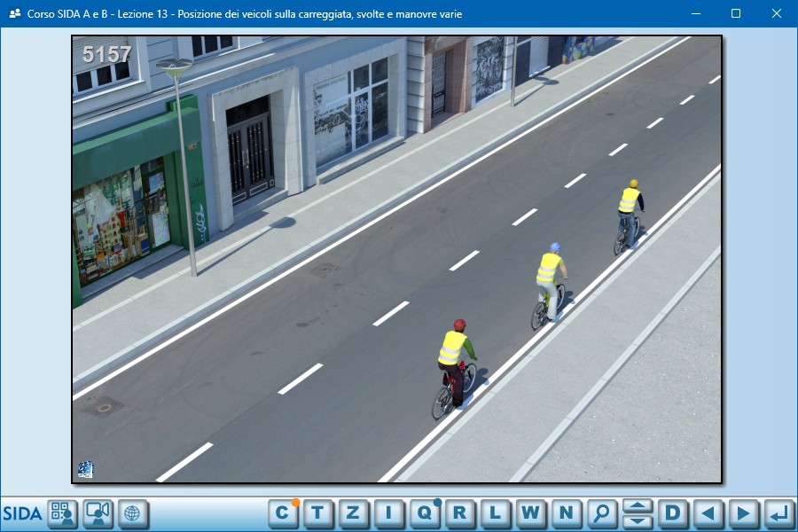This screenshot has width=798, height=532.
Task: Click the up/down arrows stepper button
Action: (638, 512)
